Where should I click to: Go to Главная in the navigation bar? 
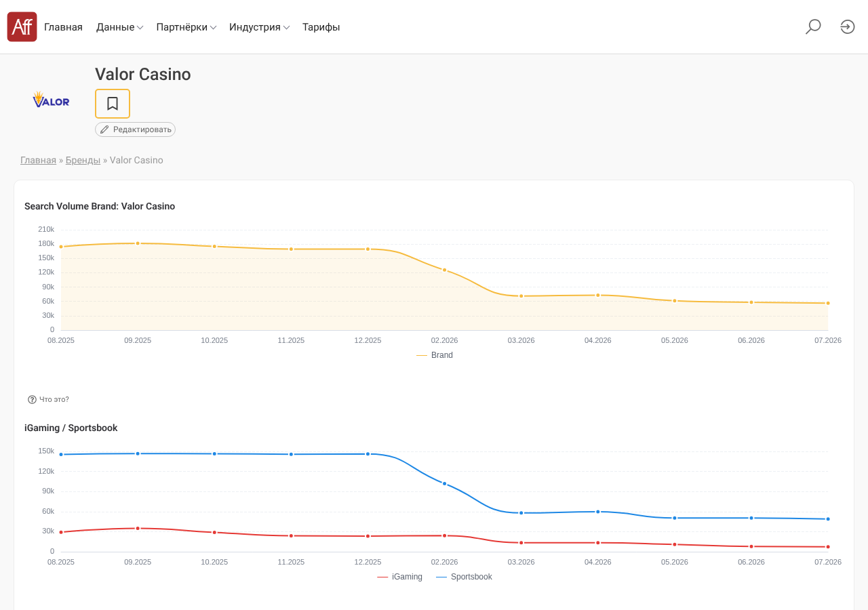[63, 27]
